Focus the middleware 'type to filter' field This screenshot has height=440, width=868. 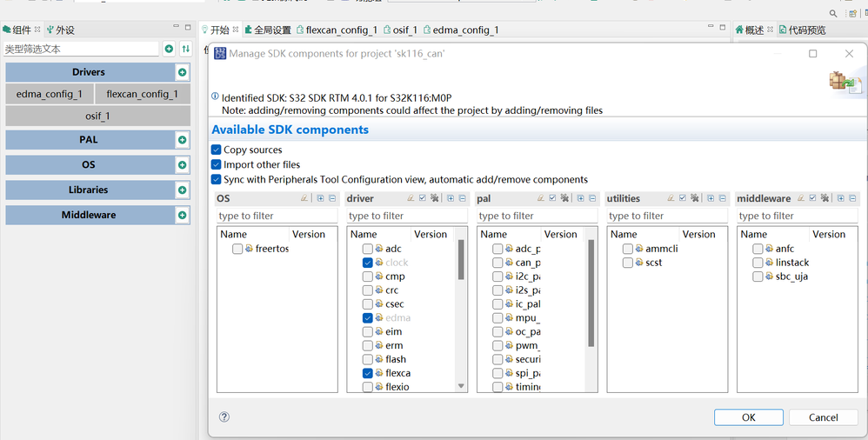pyautogui.click(x=798, y=216)
